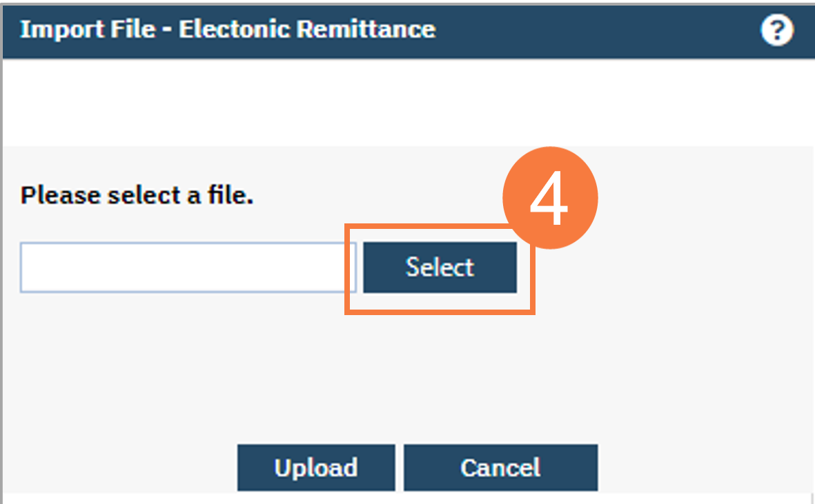Click Upload to submit the file

tap(315, 467)
